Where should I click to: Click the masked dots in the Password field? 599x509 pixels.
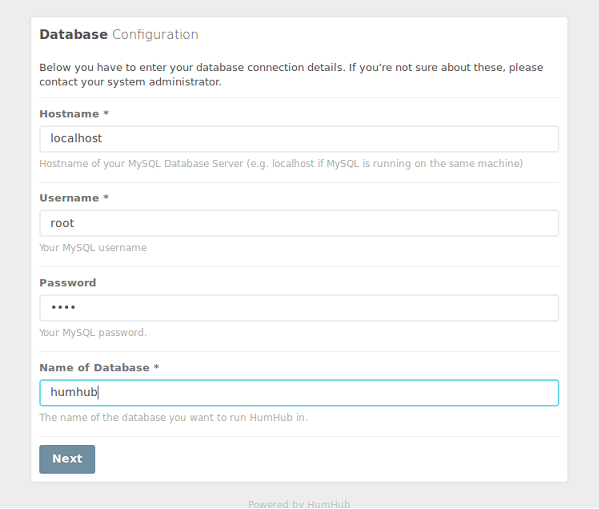[x=63, y=308]
